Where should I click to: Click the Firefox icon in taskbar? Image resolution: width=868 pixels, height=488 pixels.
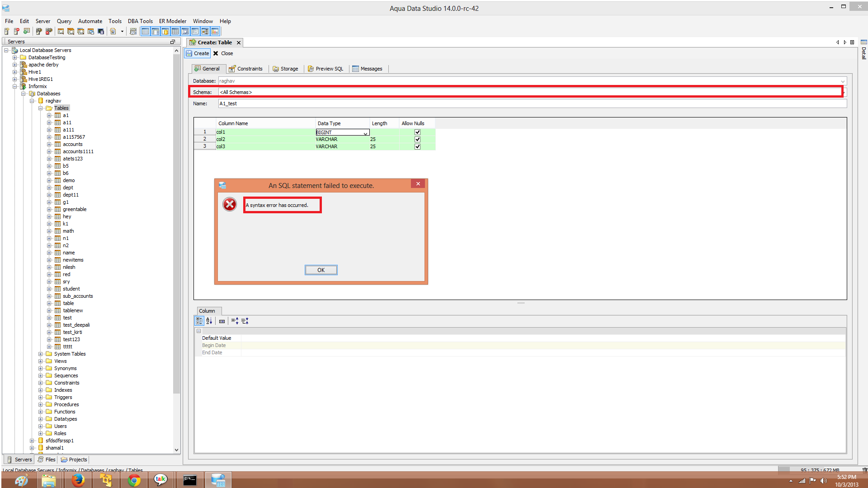pos(78,480)
